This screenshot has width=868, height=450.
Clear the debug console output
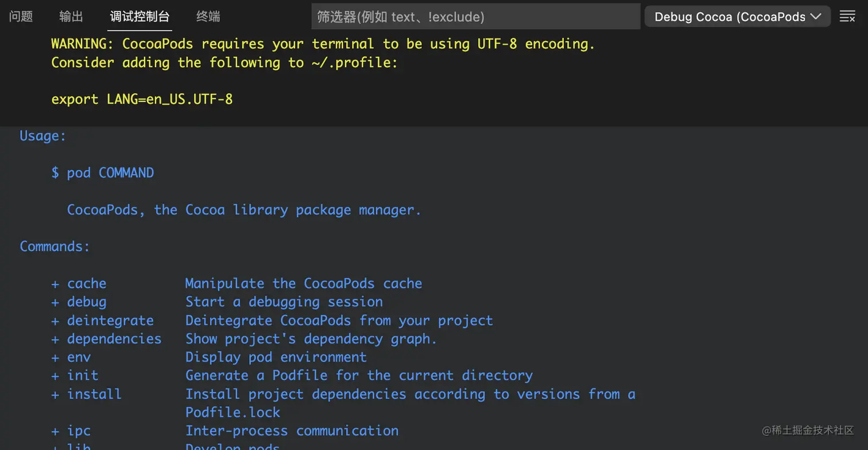(x=847, y=17)
